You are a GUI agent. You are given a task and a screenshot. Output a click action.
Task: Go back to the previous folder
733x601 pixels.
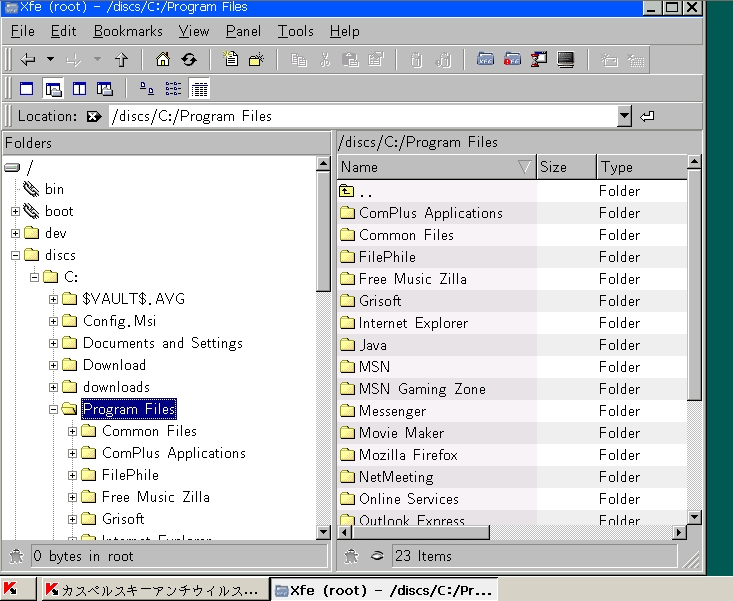click(x=28, y=59)
